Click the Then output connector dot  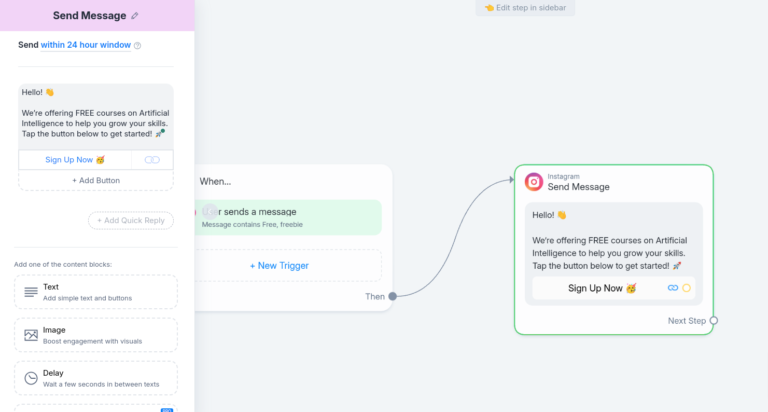(x=392, y=296)
